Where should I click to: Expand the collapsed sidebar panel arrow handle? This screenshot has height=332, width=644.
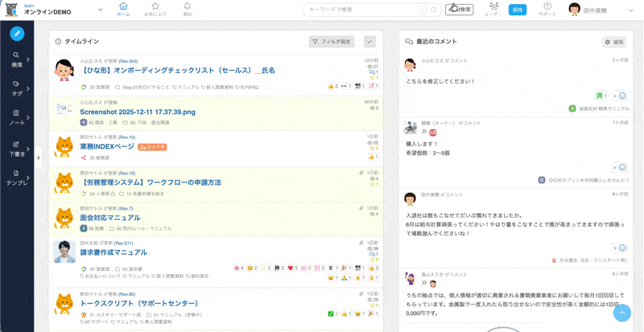(x=39, y=158)
